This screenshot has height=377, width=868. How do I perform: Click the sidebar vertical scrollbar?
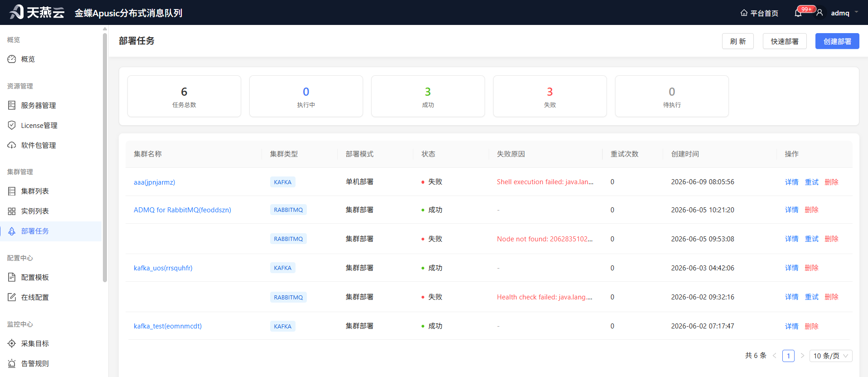[x=105, y=157]
